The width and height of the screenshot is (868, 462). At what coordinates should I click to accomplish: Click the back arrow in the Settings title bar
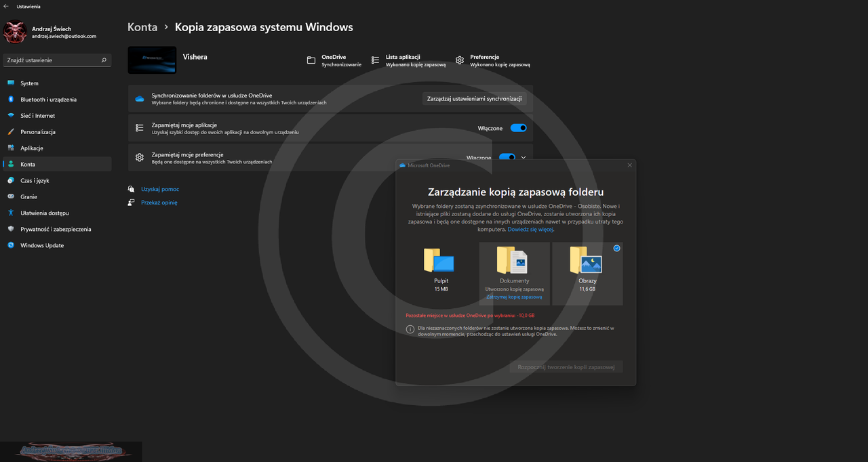[x=6, y=6]
